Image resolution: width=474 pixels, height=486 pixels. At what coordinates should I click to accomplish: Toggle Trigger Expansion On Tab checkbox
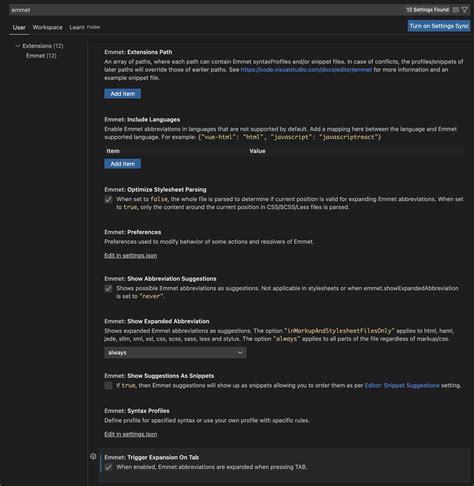tap(108, 467)
